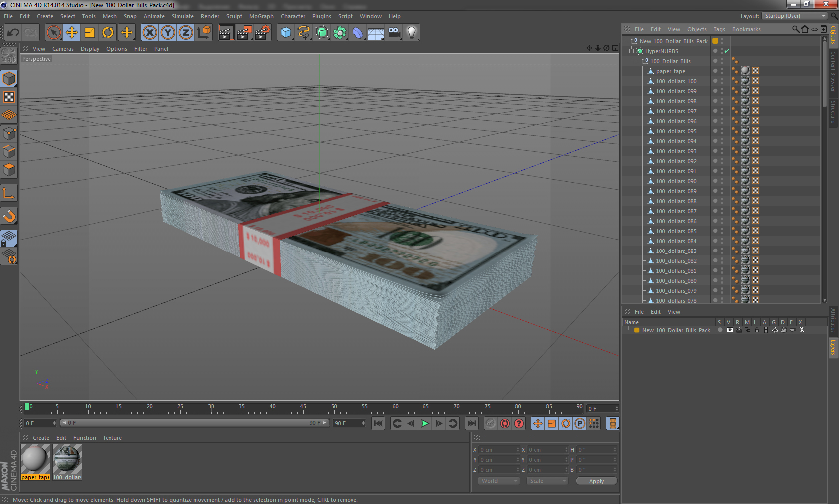Screen dimensions: 839x504
Task: Click the timeline preview range slider
Action: click(194, 423)
